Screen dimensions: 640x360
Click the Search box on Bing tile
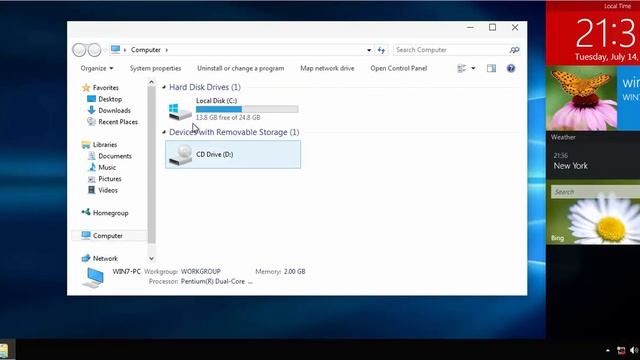coord(596,192)
